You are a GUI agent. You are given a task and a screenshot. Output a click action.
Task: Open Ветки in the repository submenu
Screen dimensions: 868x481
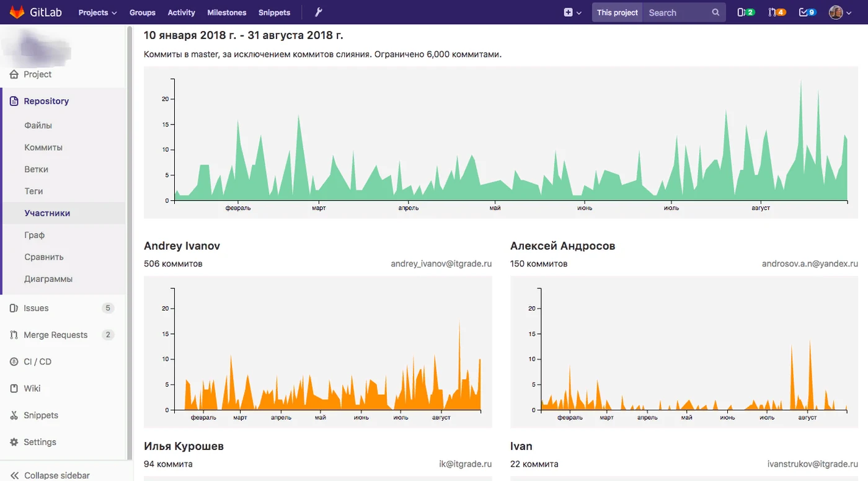(37, 169)
